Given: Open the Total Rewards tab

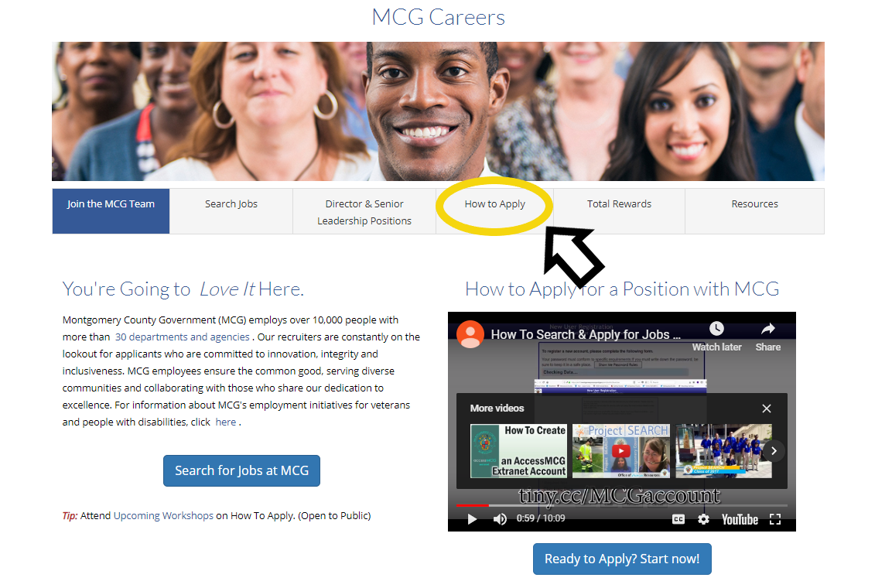Looking at the screenshot, I should point(619,204).
